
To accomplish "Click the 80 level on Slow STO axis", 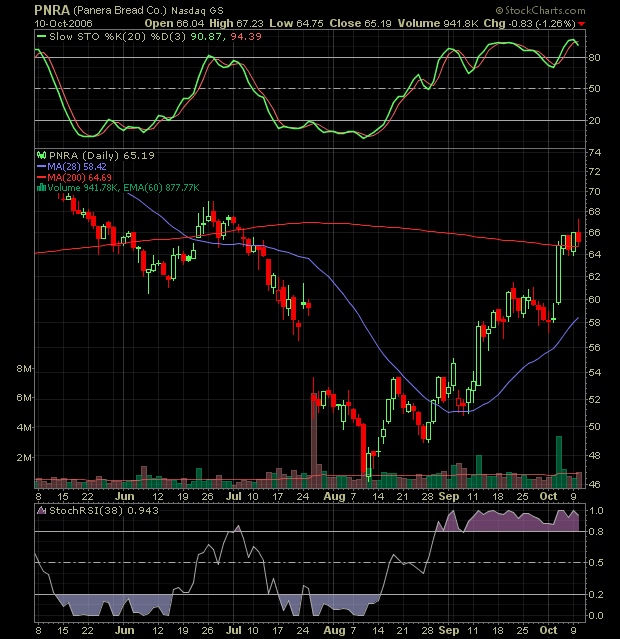I will pyautogui.click(x=594, y=57).
